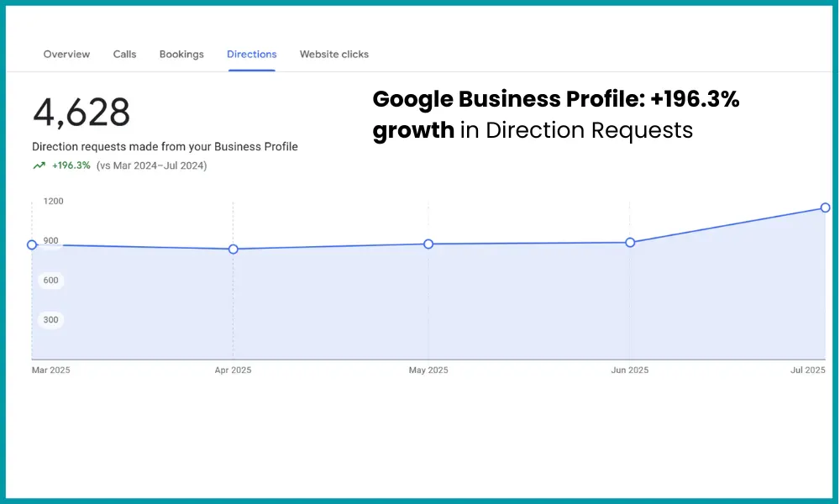Click the comparison text vs Mar 2024–Jul 2024
This screenshot has height=504, width=840.
click(x=155, y=165)
